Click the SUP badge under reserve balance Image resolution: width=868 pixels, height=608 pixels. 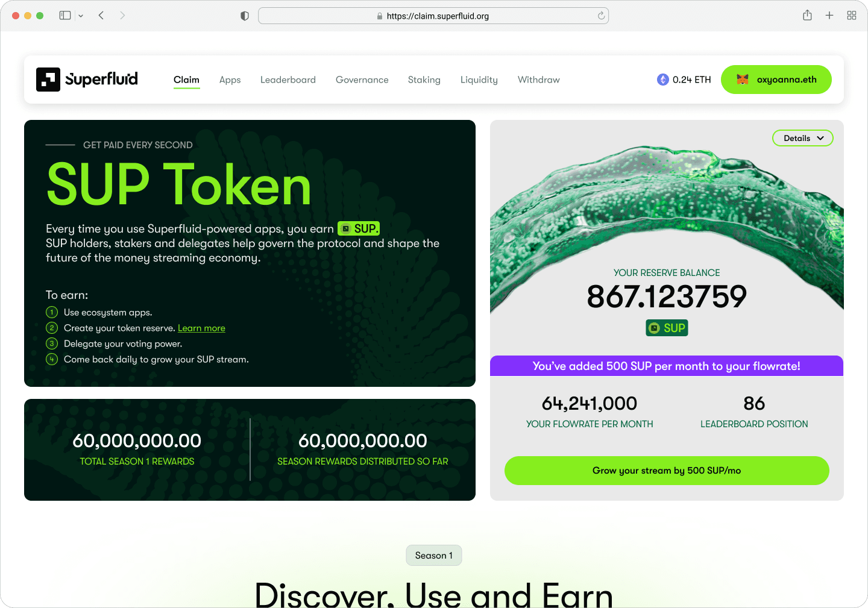click(667, 328)
